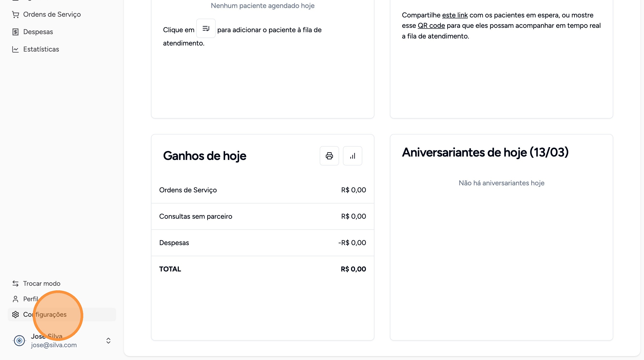
Task: Click the print icon in Ganhos de hoje
Action: tap(329, 156)
